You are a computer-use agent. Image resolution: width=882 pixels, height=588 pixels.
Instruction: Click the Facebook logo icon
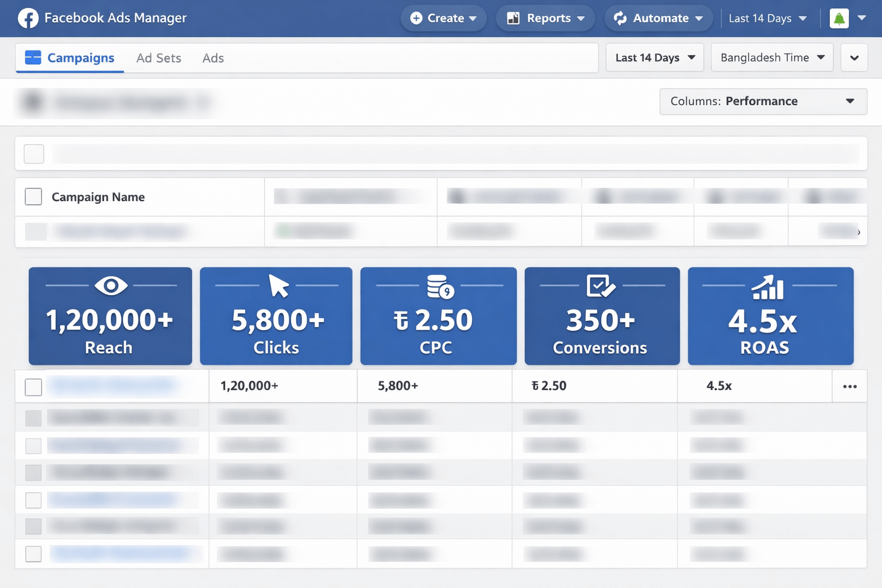tap(28, 18)
